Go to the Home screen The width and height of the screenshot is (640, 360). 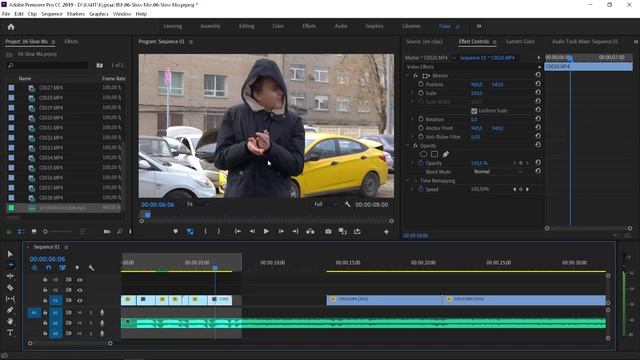11,27
